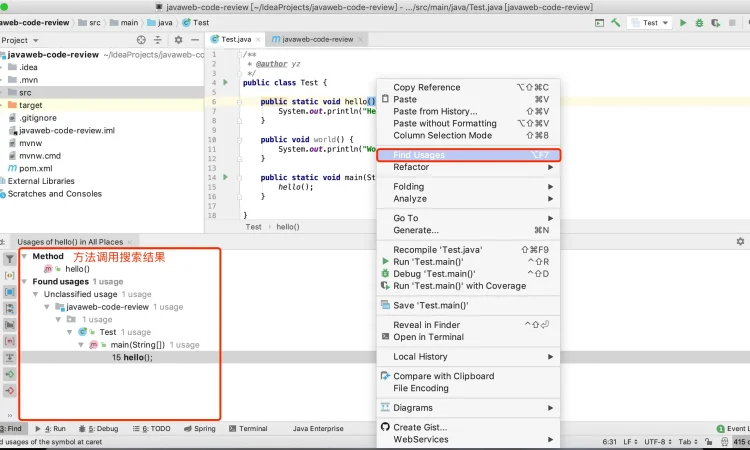
Task: Collapse the Unclassified usage node
Action: [x=35, y=294]
